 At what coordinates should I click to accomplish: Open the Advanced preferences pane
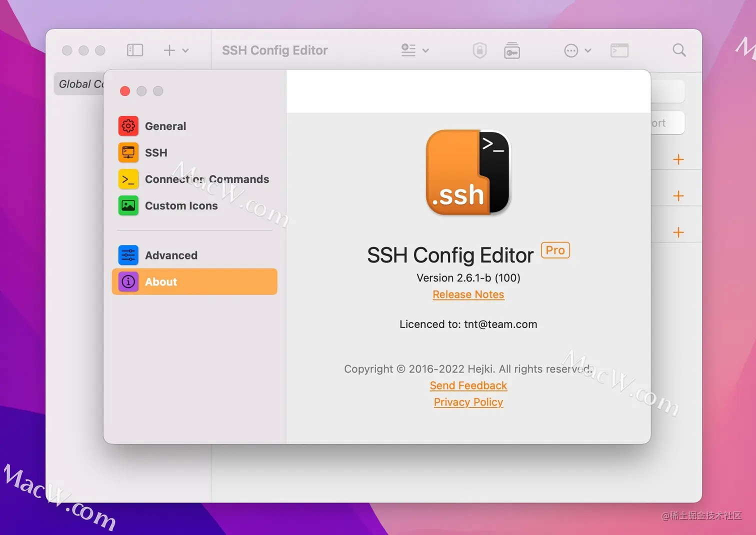(x=194, y=255)
